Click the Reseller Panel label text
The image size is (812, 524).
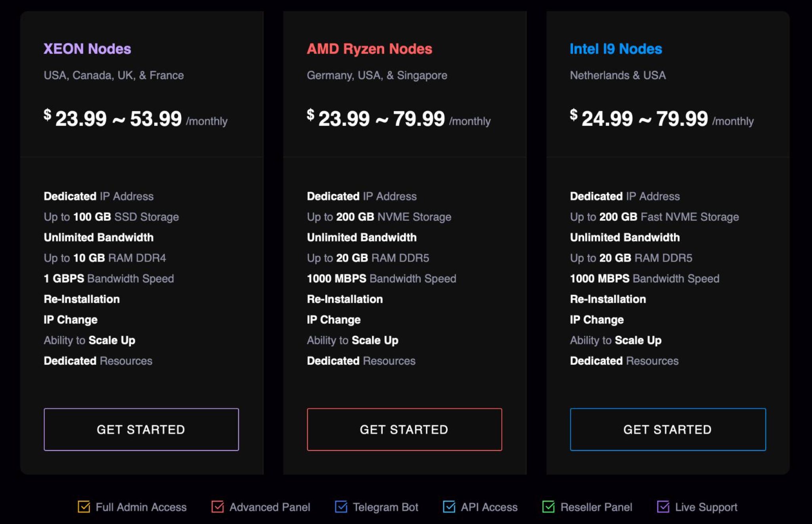(596, 507)
